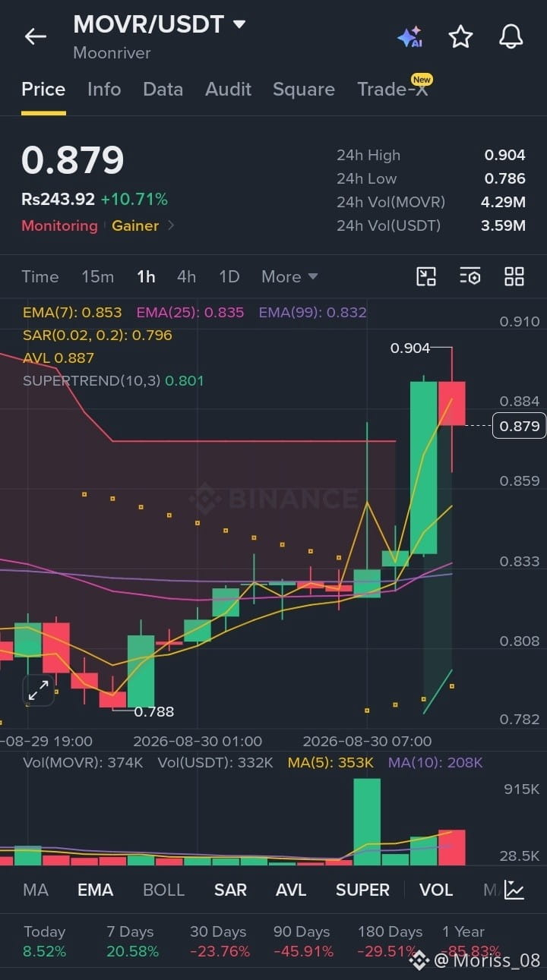
Task: Toggle the VOL indicator
Action: point(436,890)
